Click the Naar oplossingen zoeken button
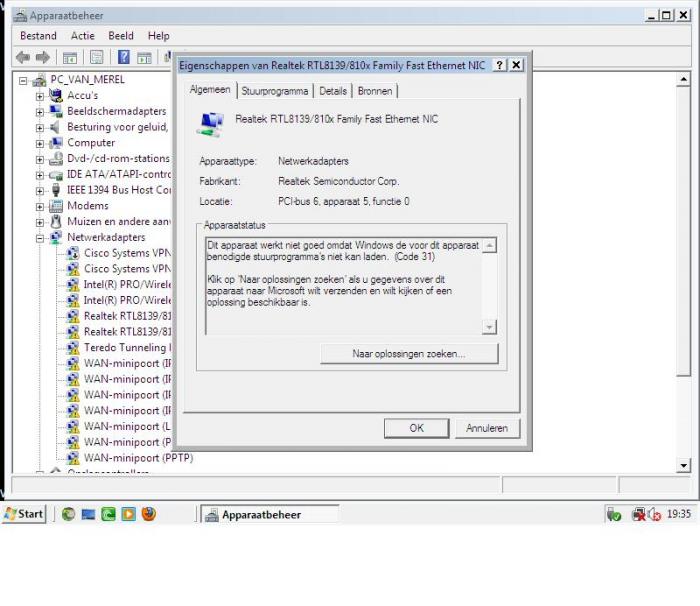This screenshot has height=606, width=700. click(409, 354)
